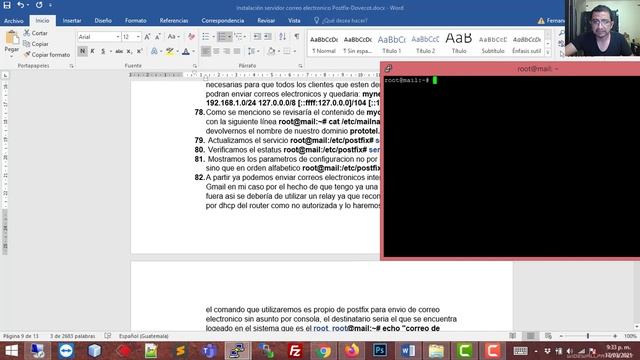This screenshot has width=640, height=360.
Task: Click the sort A-Z icon
Action: tap(282, 37)
